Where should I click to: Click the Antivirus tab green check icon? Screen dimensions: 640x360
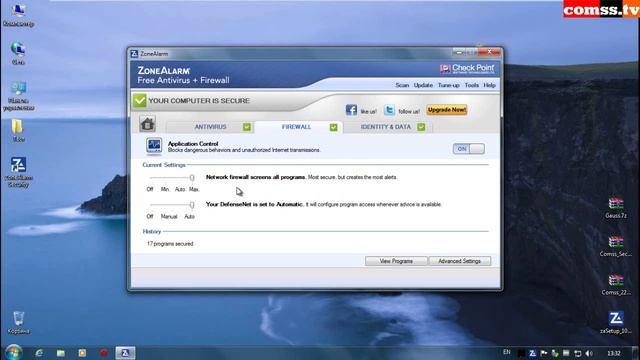tap(247, 127)
